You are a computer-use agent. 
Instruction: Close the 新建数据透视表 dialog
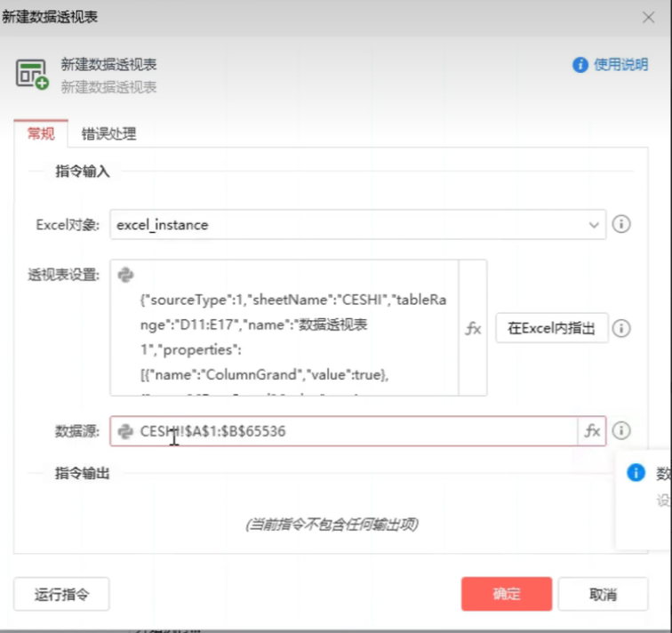click(x=648, y=18)
